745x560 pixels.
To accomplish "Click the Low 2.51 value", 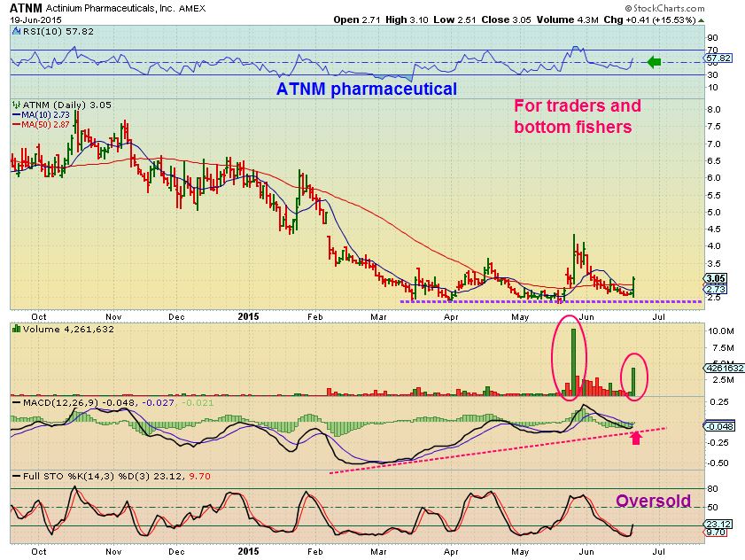I will pos(454,20).
